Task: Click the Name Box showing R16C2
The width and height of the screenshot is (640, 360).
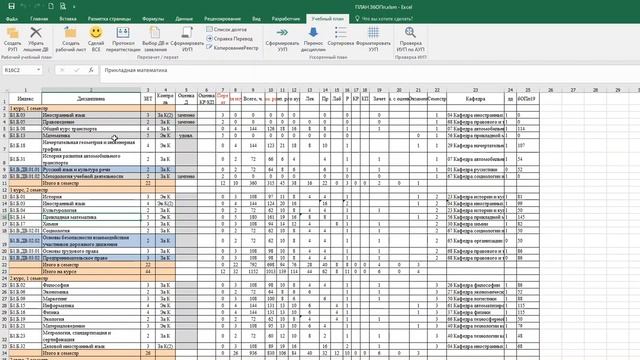Action: coord(19,70)
